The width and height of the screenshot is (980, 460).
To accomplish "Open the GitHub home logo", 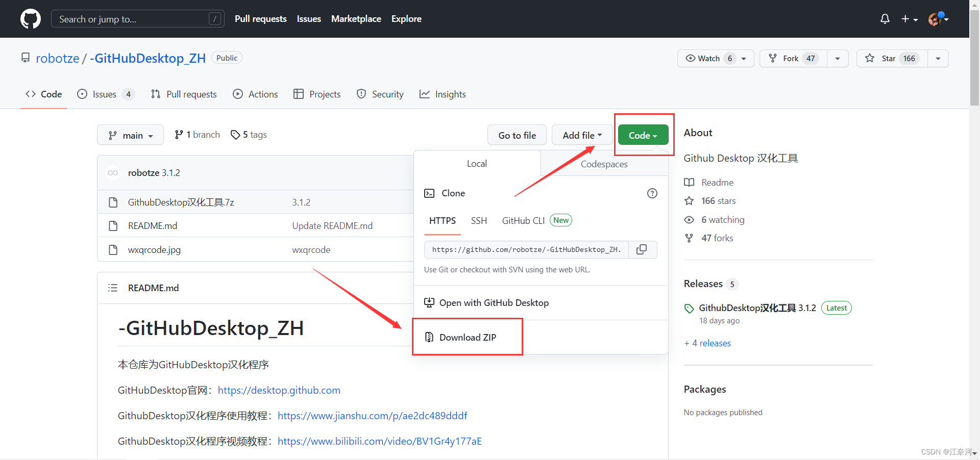I will pos(31,19).
